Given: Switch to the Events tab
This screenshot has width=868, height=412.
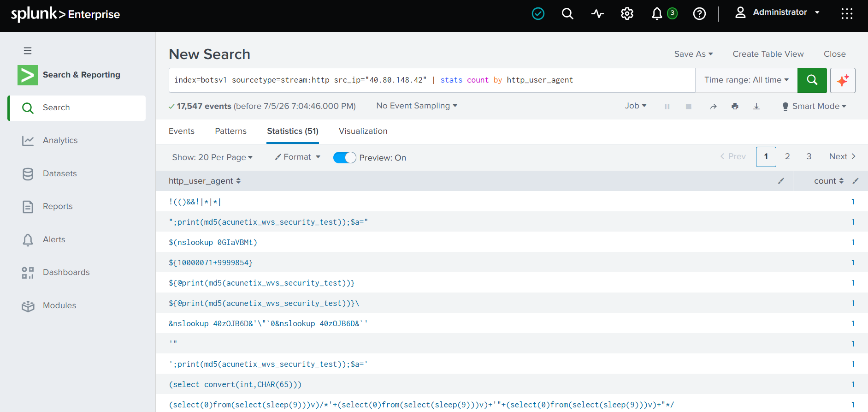Looking at the screenshot, I should click(x=182, y=131).
